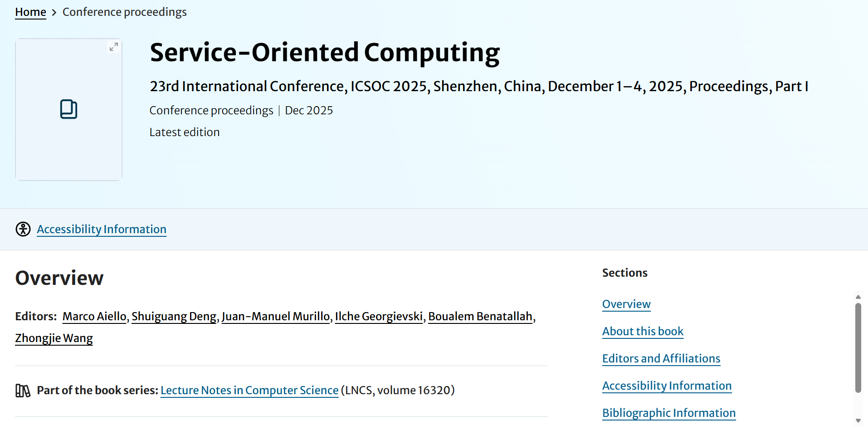Screen dimensions: 868x445
Task: View editor Juan-Manuel Murillo's details
Action: (275, 316)
